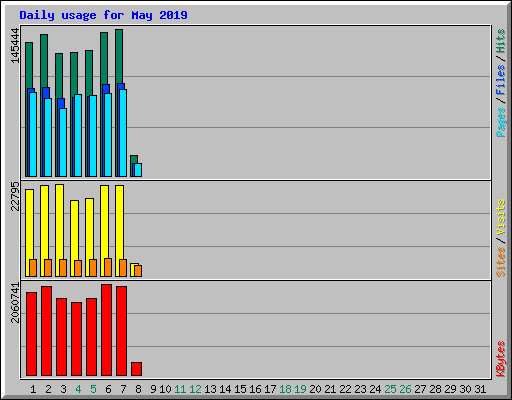512x400 pixels.
Task: Select the small cyan pages bar for day 8
Action: pyautogui.click(x=138, y=170)
